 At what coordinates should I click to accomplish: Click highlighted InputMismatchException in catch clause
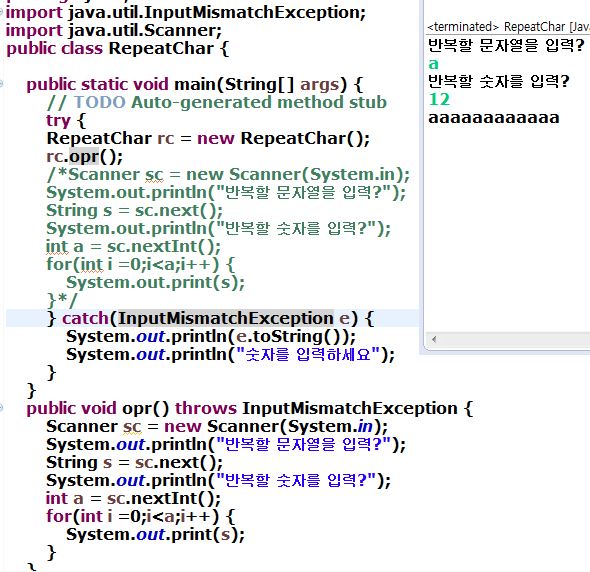[x=226, y=318]
